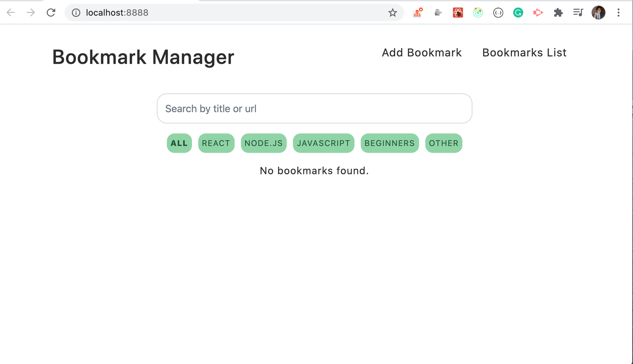The image size is (633, 364).
Task: Click the Bookmark Manager heading
Action: pyautogui.click(x=143, y=57)
